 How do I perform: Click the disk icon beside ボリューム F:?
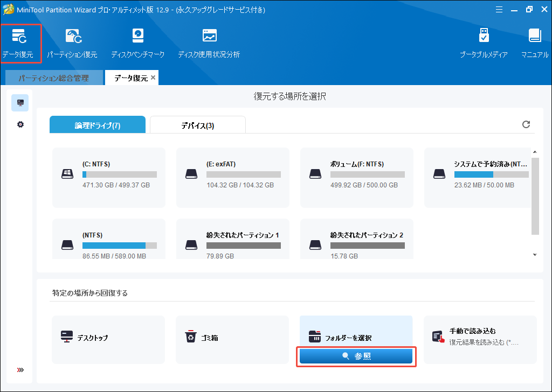pyautogui.click(x=315, y=174)
